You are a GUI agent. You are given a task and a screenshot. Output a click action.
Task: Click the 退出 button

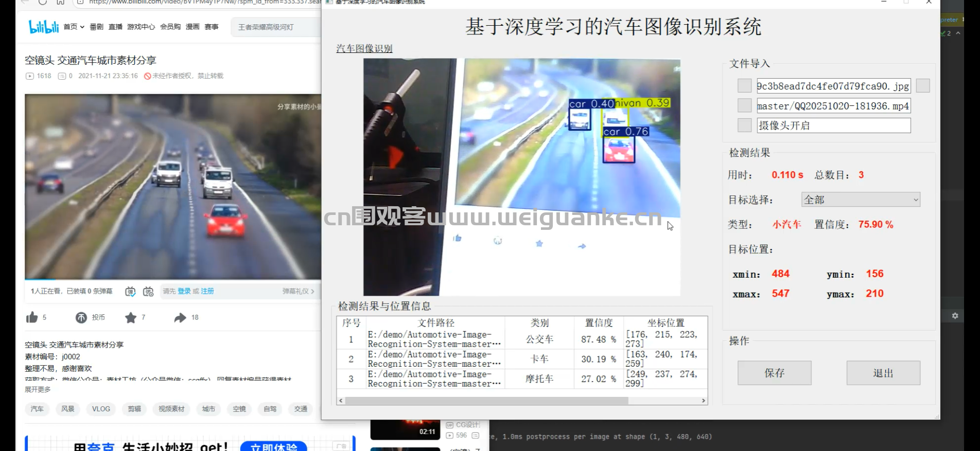pos(883,373)
